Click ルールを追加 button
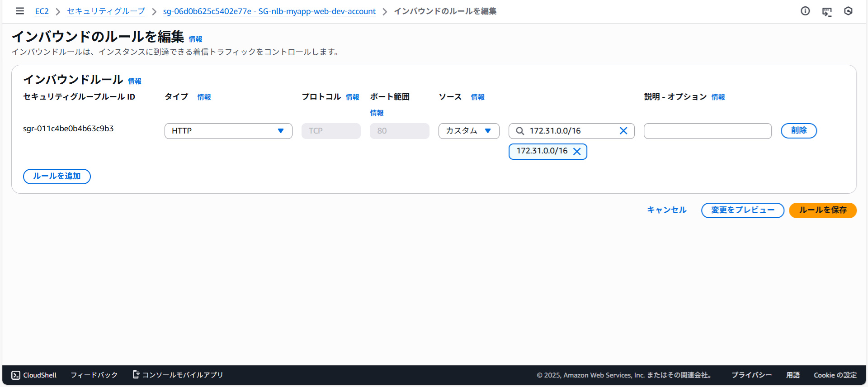868x387 pixels. coord(57,176)
